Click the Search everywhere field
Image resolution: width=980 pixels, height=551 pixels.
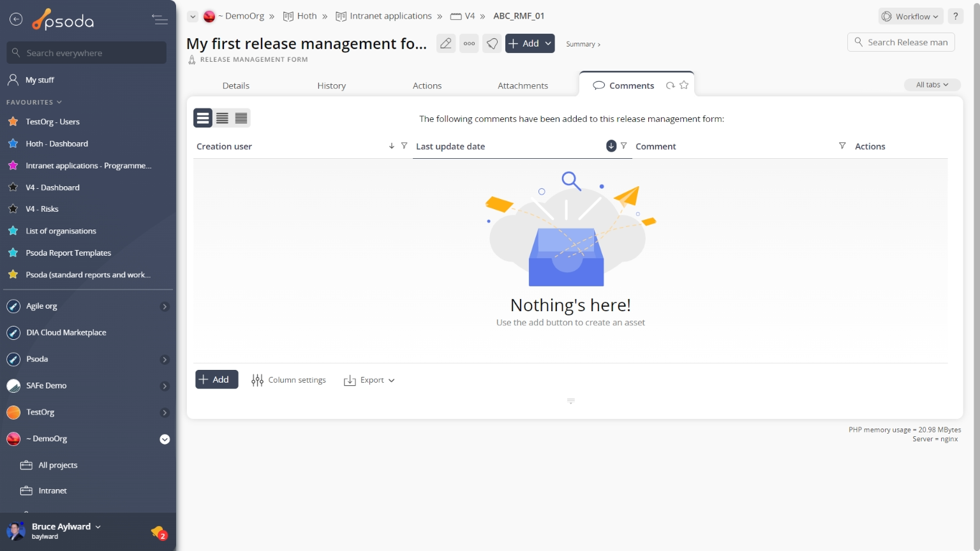[87, 53]
